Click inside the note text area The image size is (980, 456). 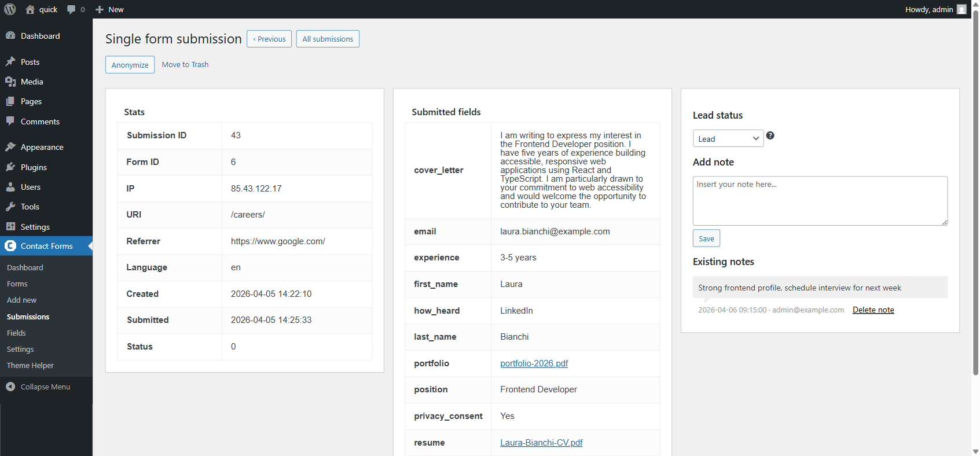tap(820, 201)
